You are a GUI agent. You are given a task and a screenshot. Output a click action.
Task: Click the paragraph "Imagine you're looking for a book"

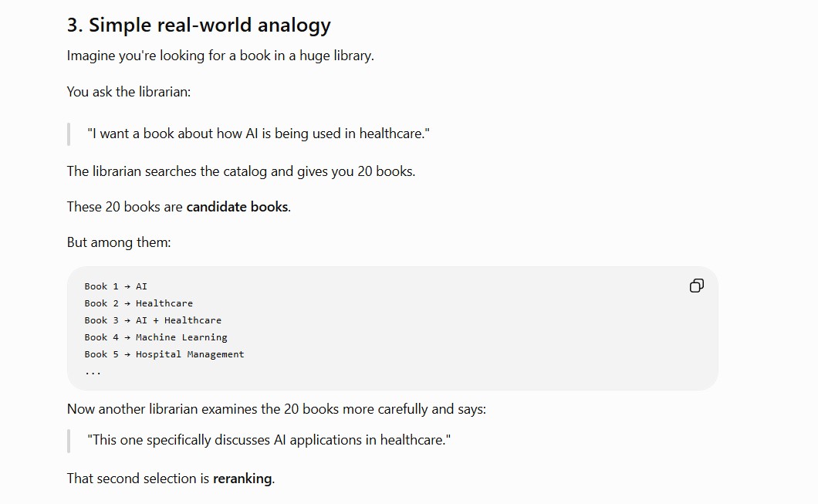point(220,56)
